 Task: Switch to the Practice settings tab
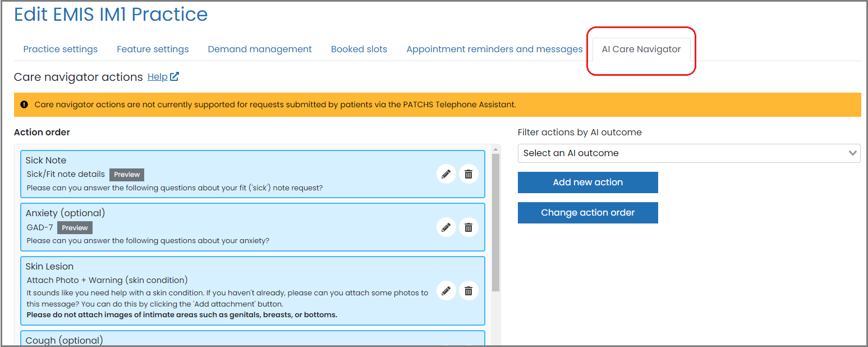click(60, 49)
